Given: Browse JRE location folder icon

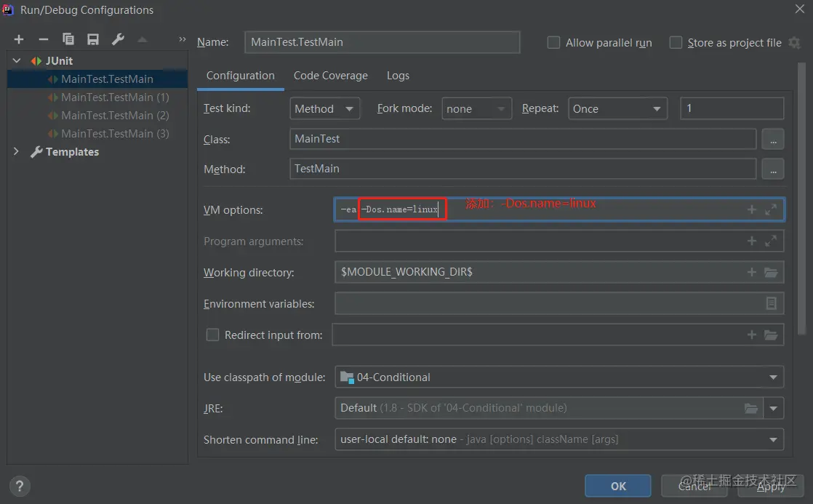Looking at the screenshot, I should coord(750,408).
